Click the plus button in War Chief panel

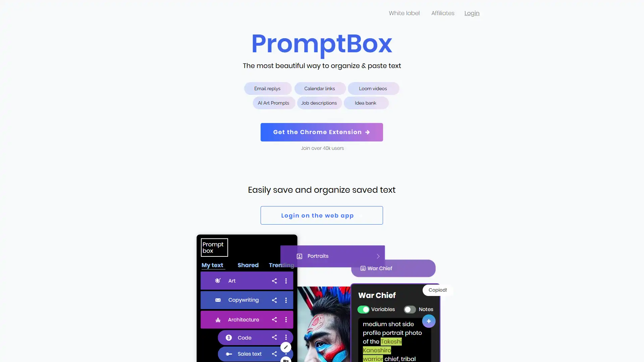428,321
